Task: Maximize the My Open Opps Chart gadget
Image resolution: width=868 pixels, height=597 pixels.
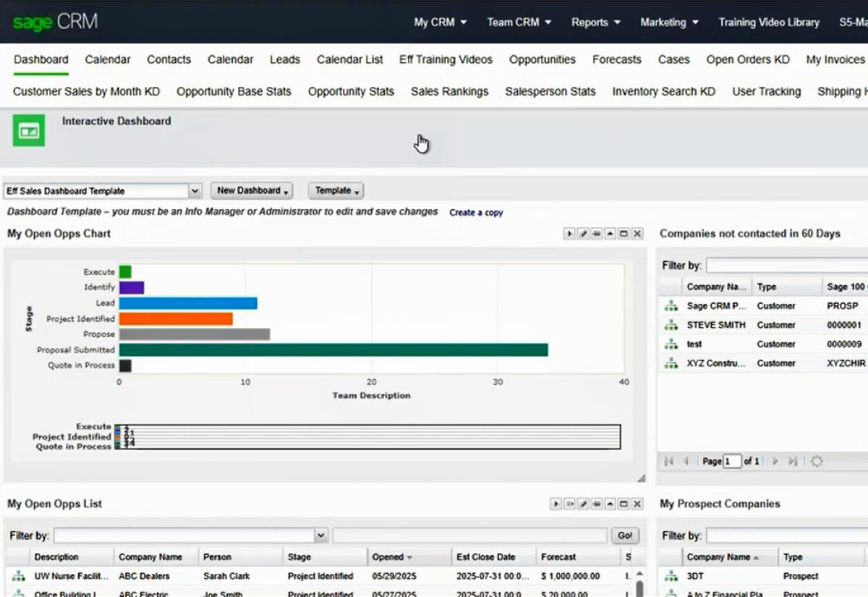Action: (624, 234)
